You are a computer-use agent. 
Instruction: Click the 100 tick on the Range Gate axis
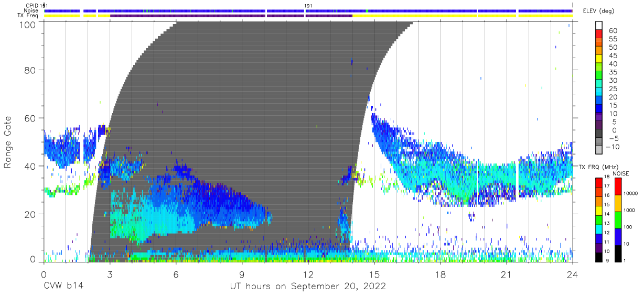point(28,25)
